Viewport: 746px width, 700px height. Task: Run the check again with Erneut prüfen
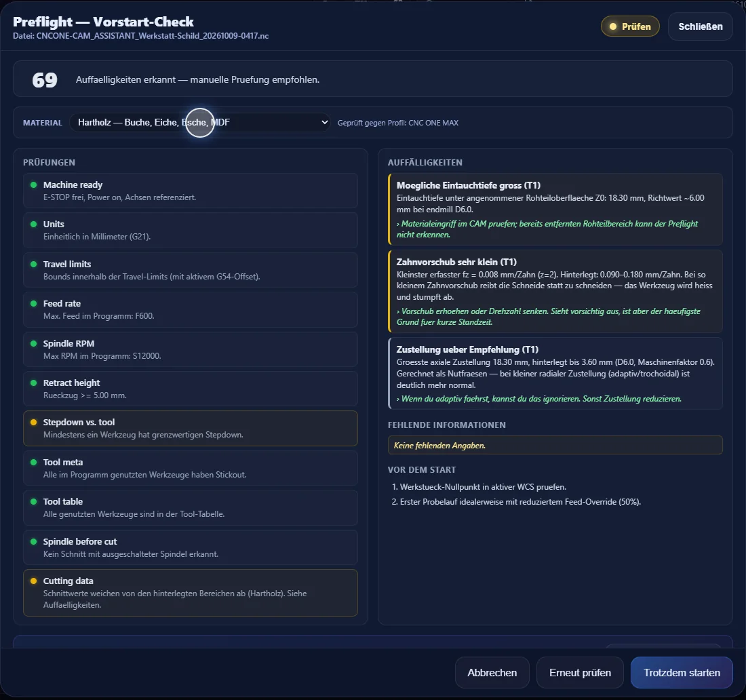(x=580, y=672)
